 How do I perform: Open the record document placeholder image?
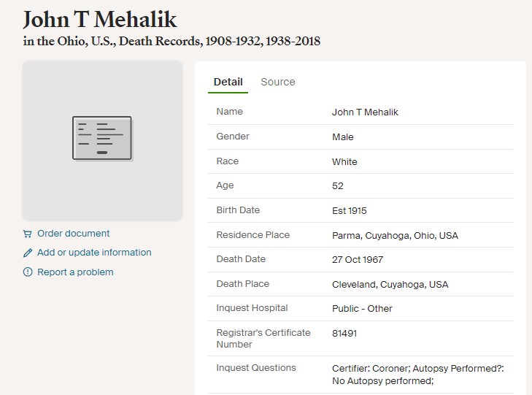tap(102, 141)
